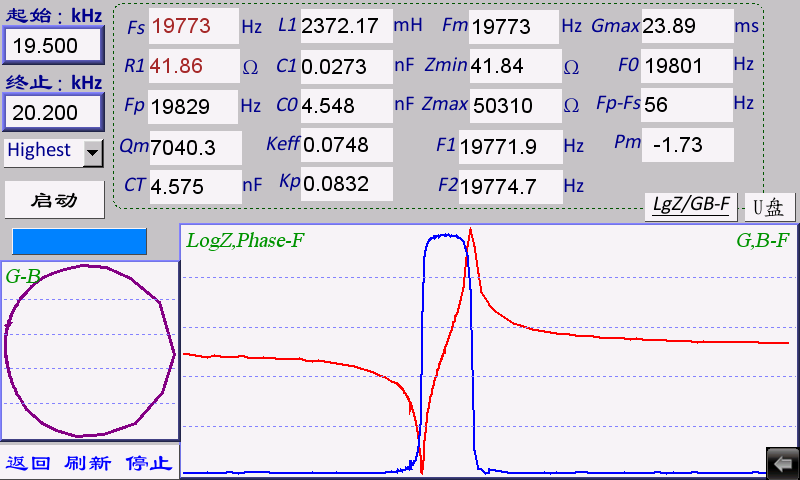
Task: Click the Qm value 7040.3
Action: coord(195,147)
